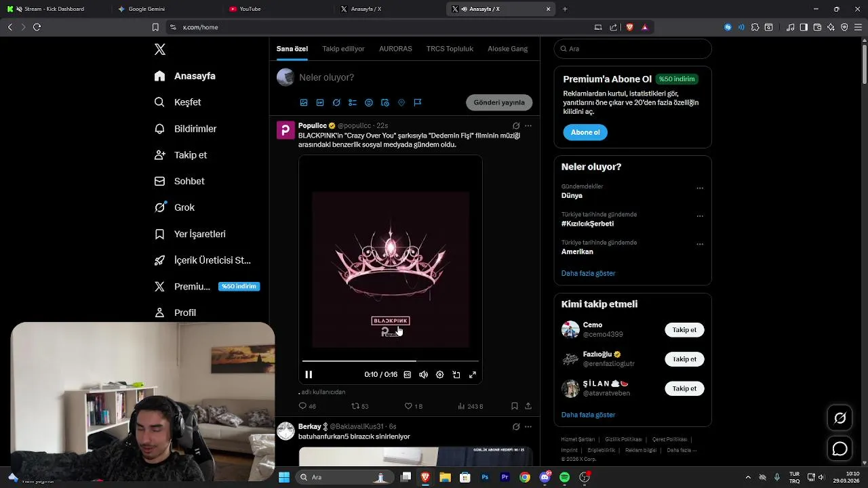Open Sohbet messages
This screenshot has height=488, width=868.
(179, 181)
